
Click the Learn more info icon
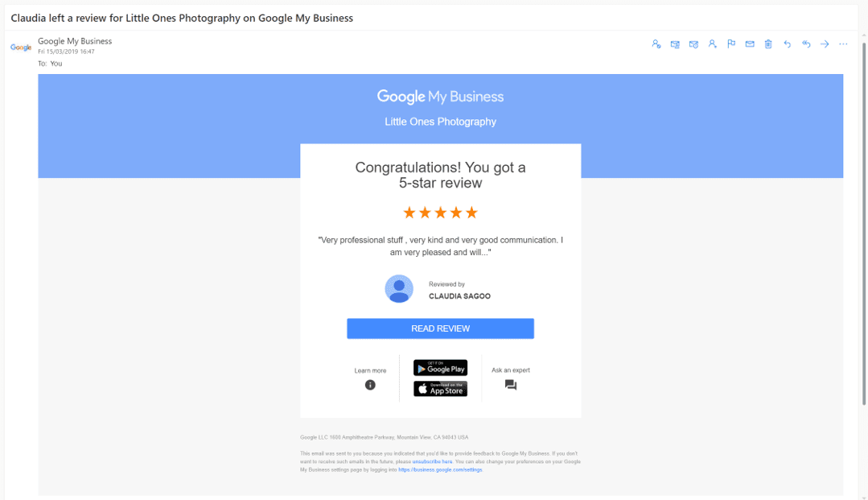pyautogui.click(x=370, y=385)
